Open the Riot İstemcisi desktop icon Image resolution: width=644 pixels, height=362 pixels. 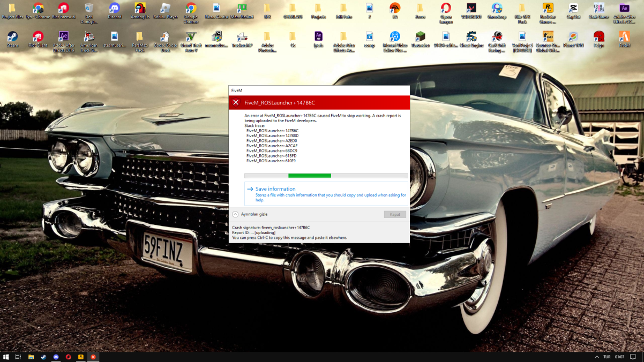[63, 11]
